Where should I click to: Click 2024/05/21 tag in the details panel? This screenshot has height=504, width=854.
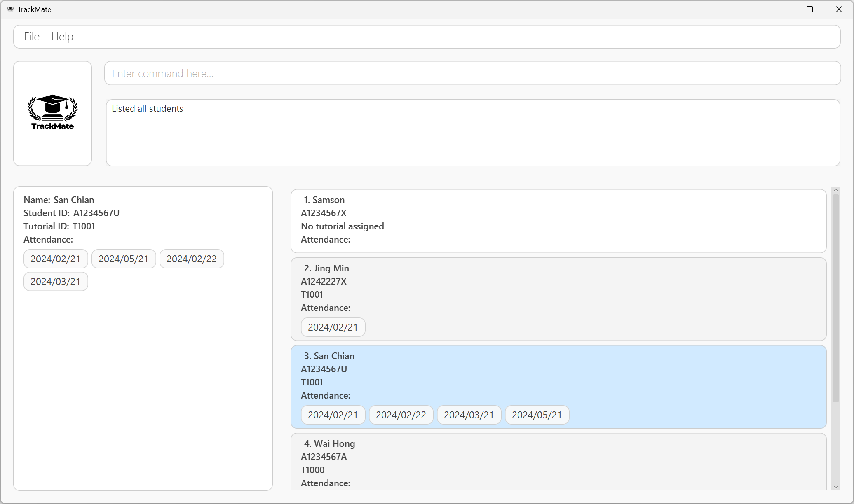(123, 259)
